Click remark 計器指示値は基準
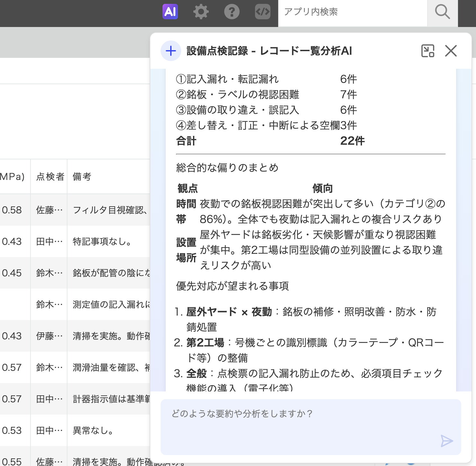Screen dimensions: 476x466 click(x=111, y=399)
